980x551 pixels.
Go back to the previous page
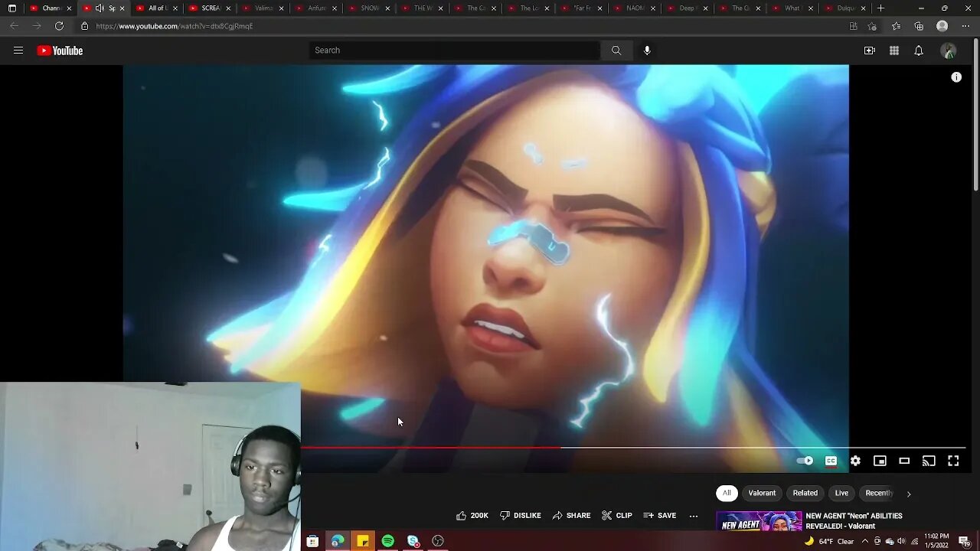point(14,26)
